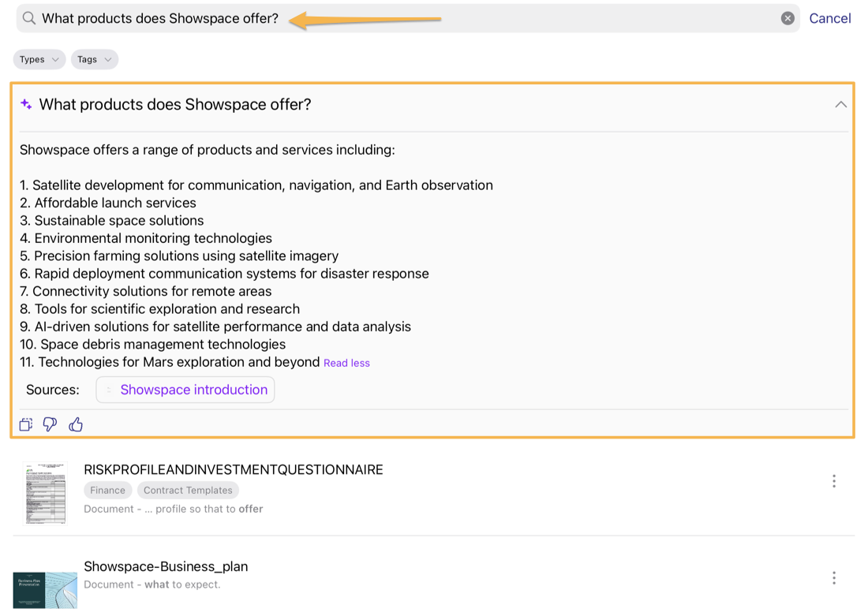Screen dimensions: 868x616
Task: Click Cancel to exit search
Action: 830,17
